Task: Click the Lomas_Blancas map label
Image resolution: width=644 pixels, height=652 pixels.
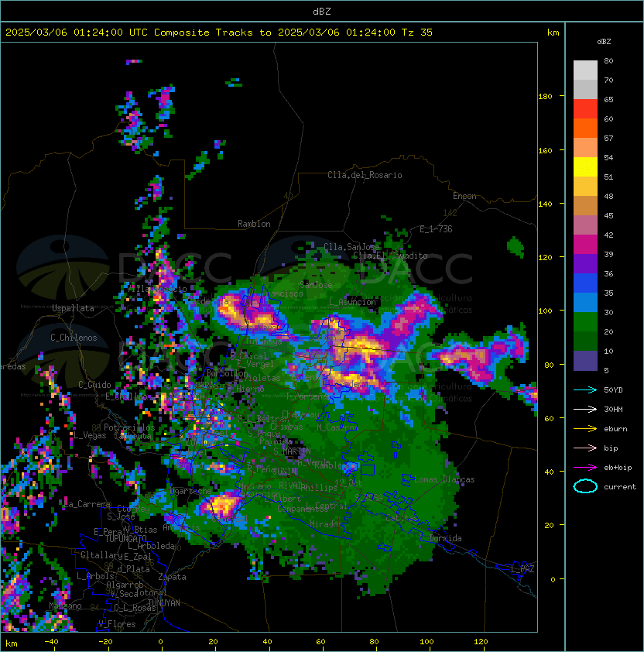Action: (444, 479)
